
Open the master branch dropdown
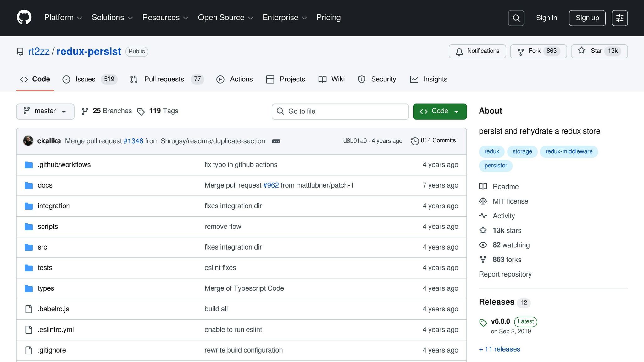(x=45, y=111)
